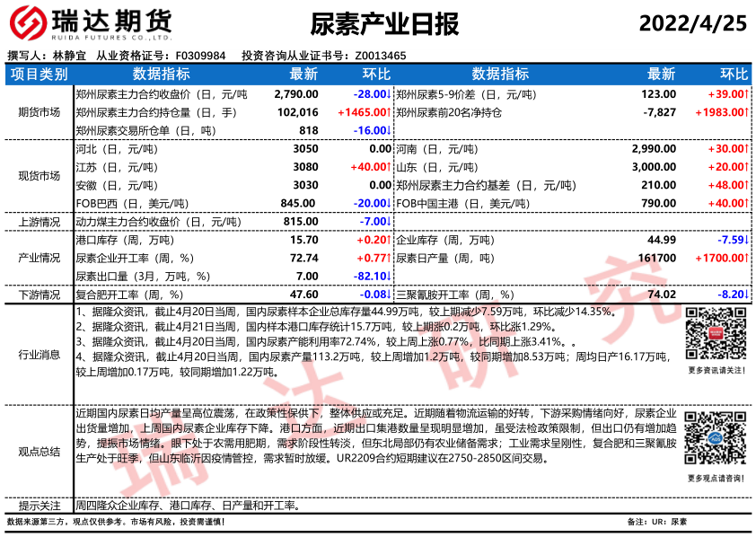This screenshot has height=537, width=756.
Task: Click the blue down arrow beside -7.59
Action: tap(747, 240)
